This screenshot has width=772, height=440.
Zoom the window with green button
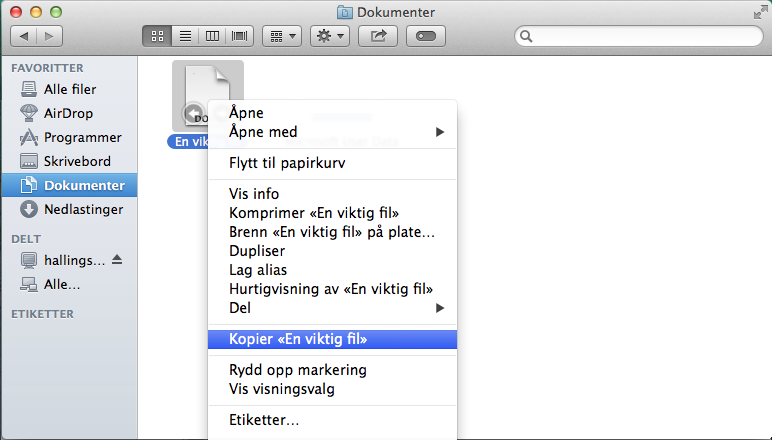pos(56,12)
